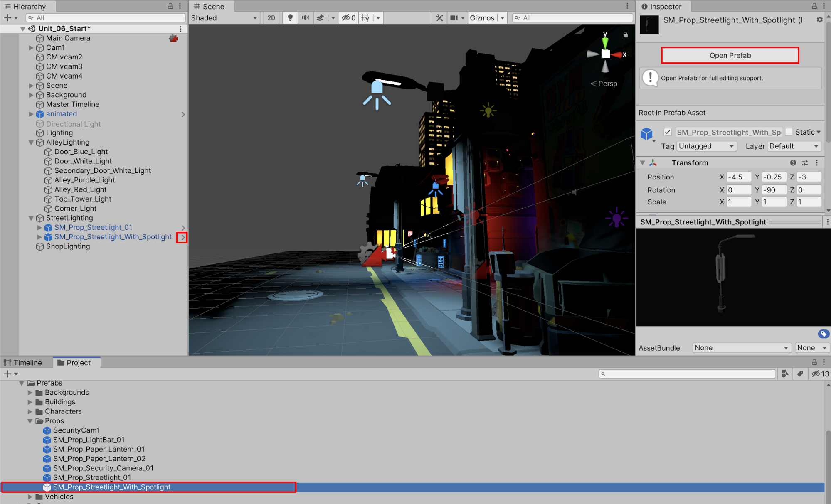Toggle scene audio speaker icon
This screenshot has width=831, height=504.
coord(306,18)
